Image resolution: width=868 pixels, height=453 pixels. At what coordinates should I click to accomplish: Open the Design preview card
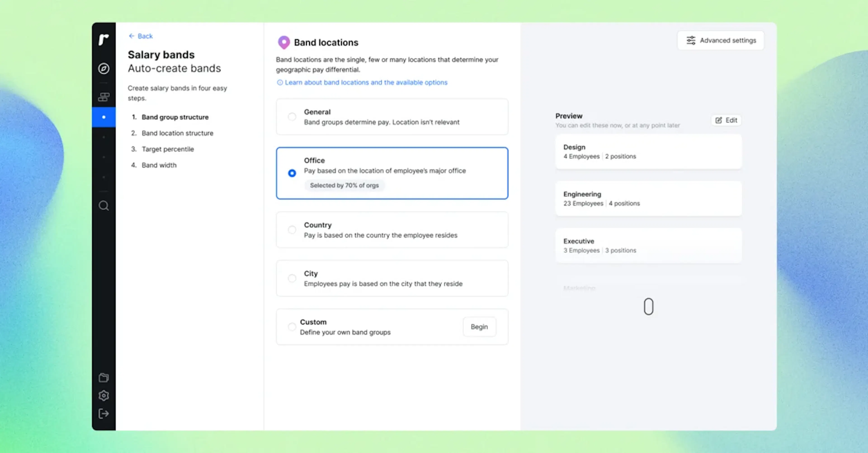[648, 152]
